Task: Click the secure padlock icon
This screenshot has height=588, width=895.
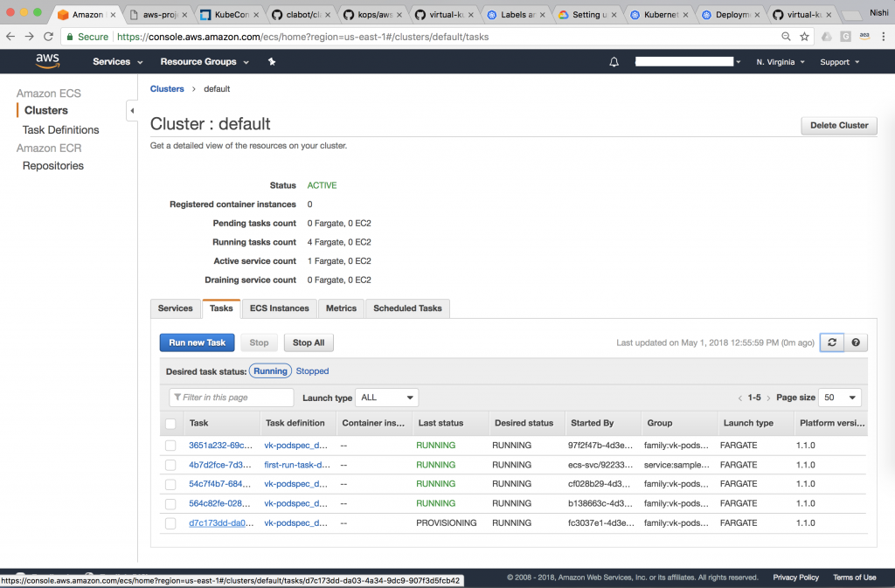Action: pyautogui.click(x=70, y=37)
